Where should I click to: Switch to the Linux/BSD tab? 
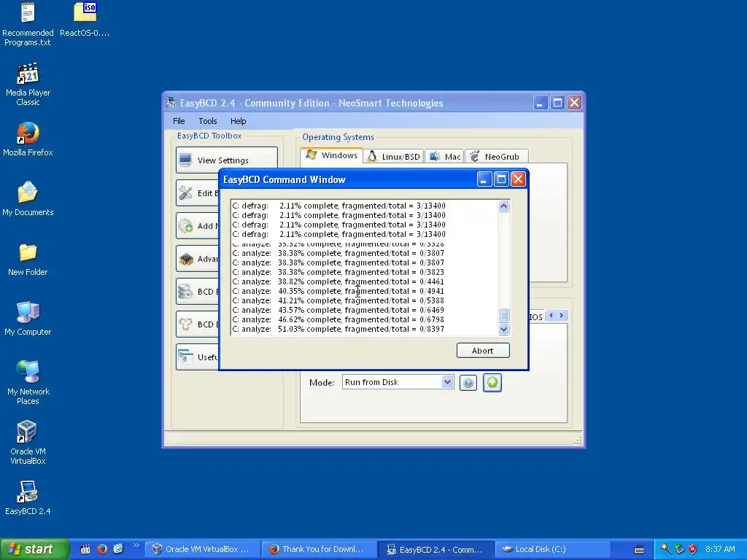(393, 157)
